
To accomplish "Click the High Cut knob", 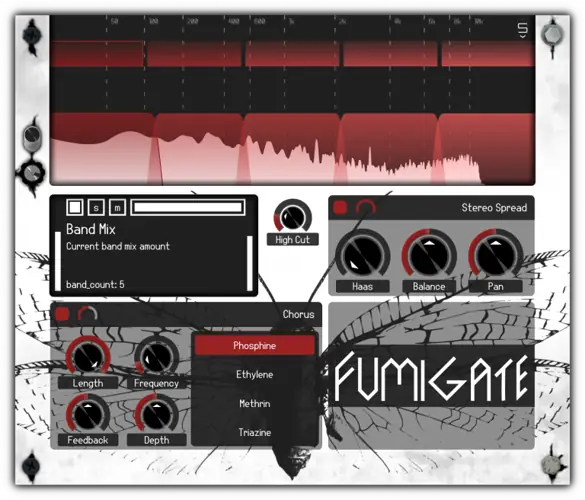I will (x=293, y=218).
